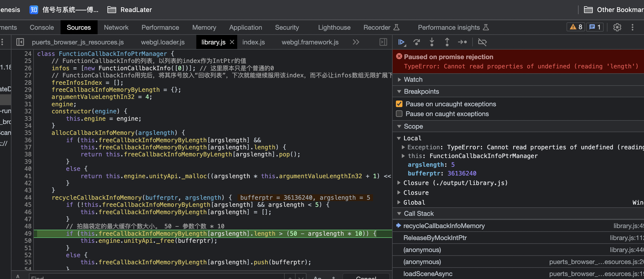Toggle the navigator sidebar panel
This screenshot has width=644, height=279.
tap(20, 42)
